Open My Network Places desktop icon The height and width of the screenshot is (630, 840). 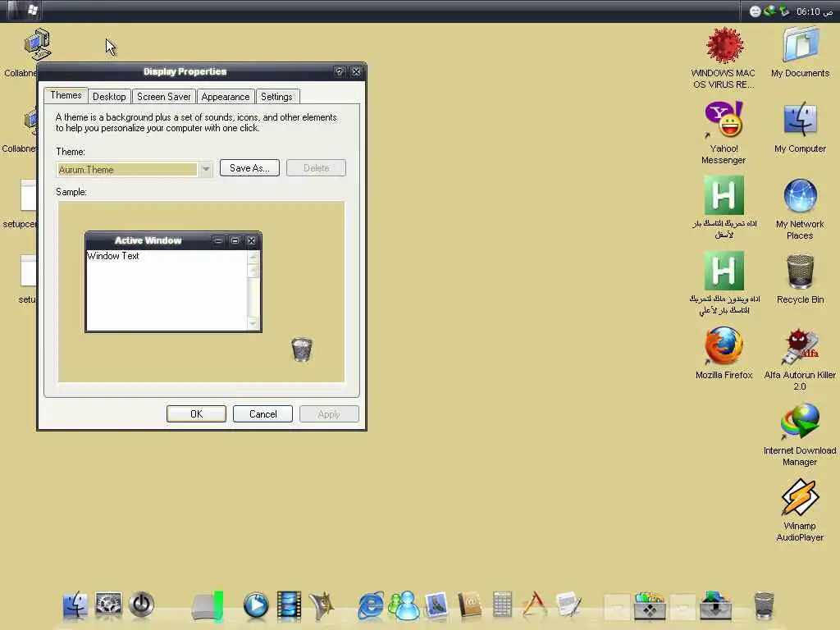click(801, 209)
